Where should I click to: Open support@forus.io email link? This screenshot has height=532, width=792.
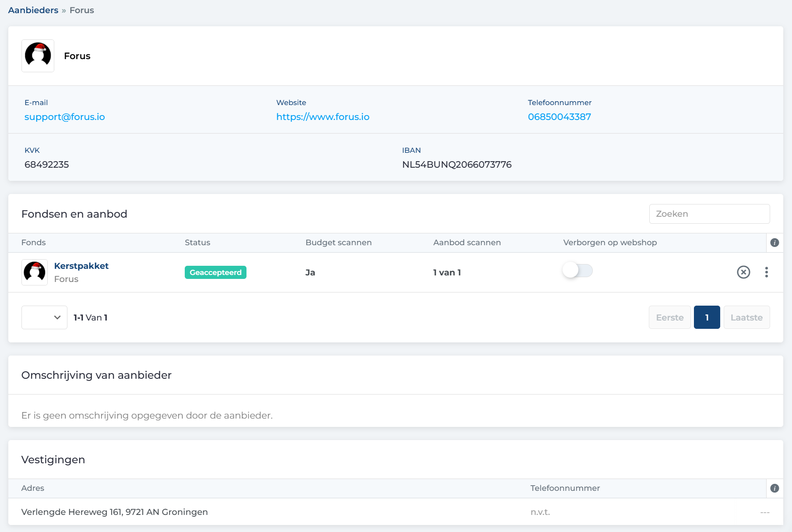tap(65, 117)
